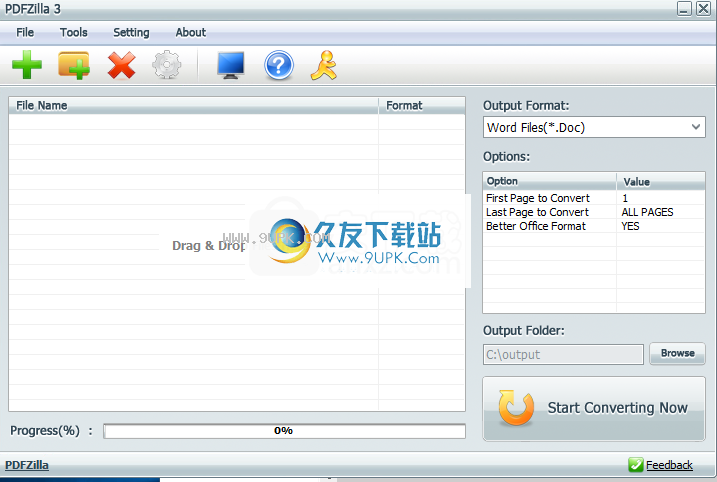Open the Setting menu
717x482 pixels.
click(131, 32)
